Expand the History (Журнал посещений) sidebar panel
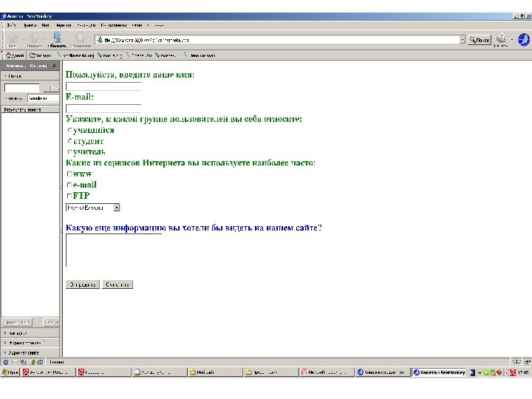Screen dimensions: 532x399 [x=30, y=343]
